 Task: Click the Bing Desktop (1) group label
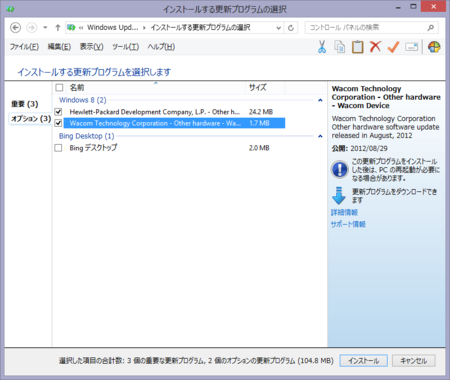[x=87, y=136]
